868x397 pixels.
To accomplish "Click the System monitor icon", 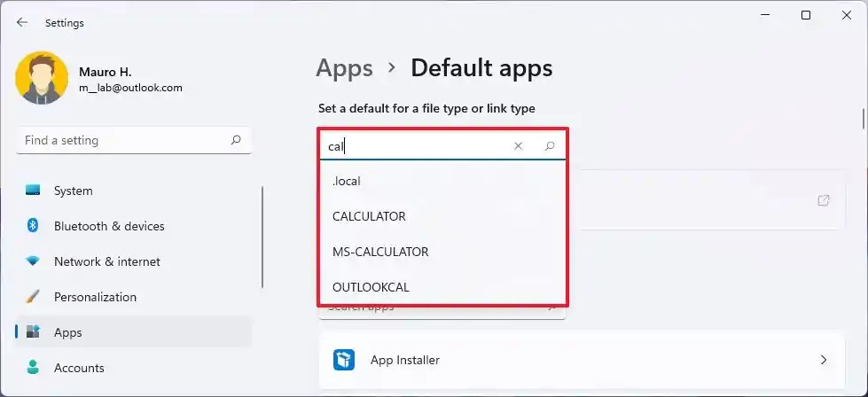I will pos(33,191).
